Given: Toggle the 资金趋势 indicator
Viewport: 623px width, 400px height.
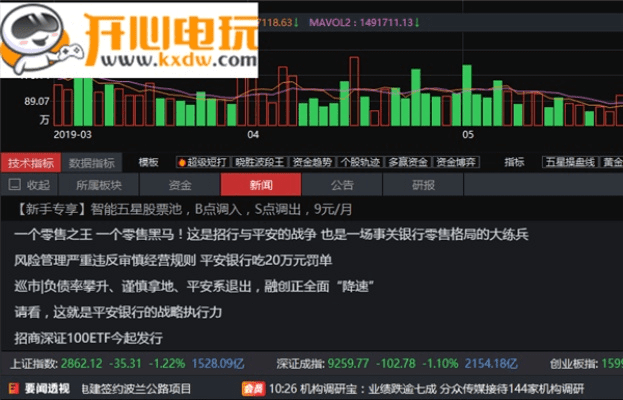Looking at the screenshot, I should point(312,162).
